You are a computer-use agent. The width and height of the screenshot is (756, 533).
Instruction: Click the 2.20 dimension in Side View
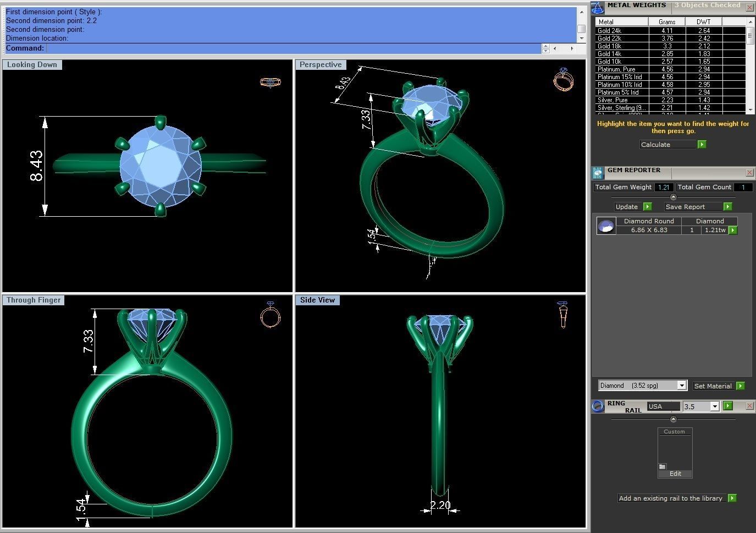[440, 505]
